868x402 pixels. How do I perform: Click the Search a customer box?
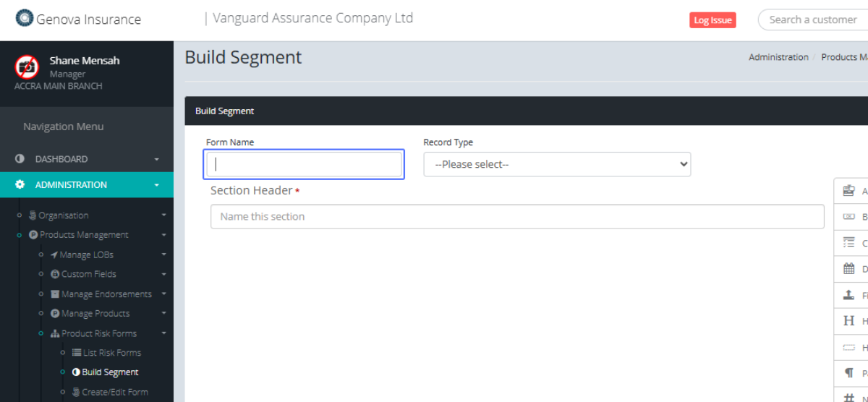coord(813,20)
